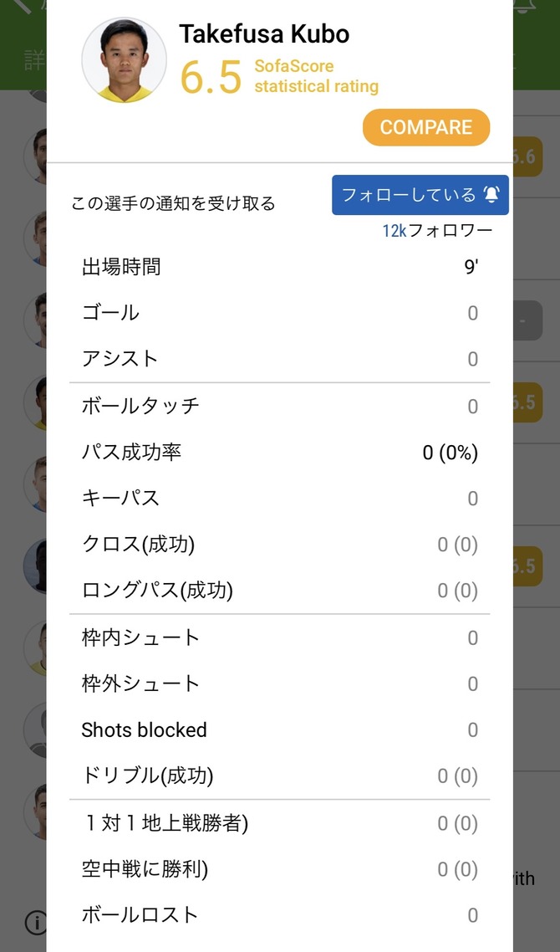Viewport: 560px width, 952px height.
Task: Click the back arrow at top left
Action: point(23,6)
